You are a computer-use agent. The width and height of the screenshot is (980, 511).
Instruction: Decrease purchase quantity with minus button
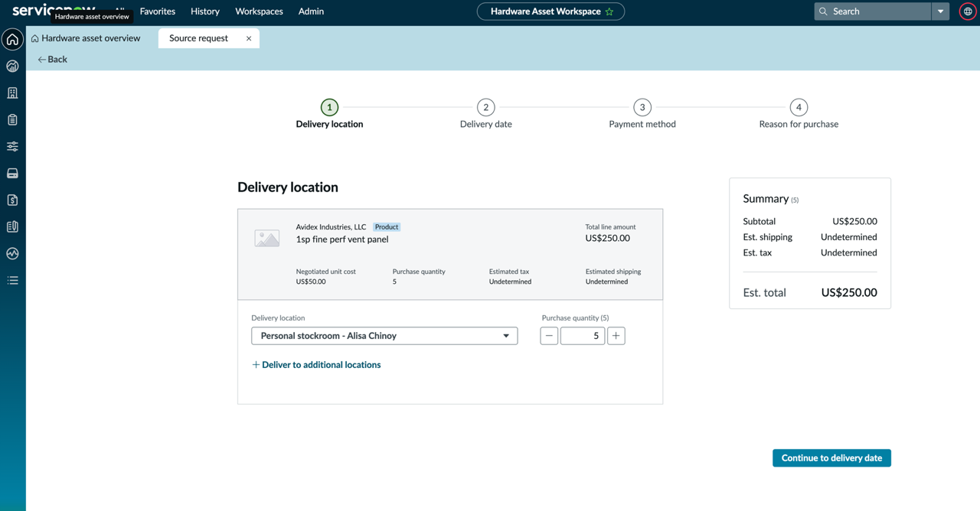[x=549, y=336]
